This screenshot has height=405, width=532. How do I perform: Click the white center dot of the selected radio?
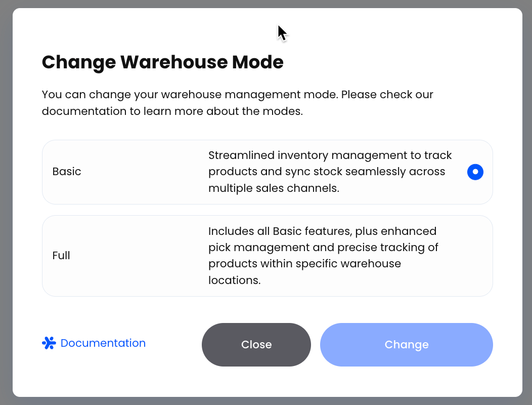pos(475,172)
